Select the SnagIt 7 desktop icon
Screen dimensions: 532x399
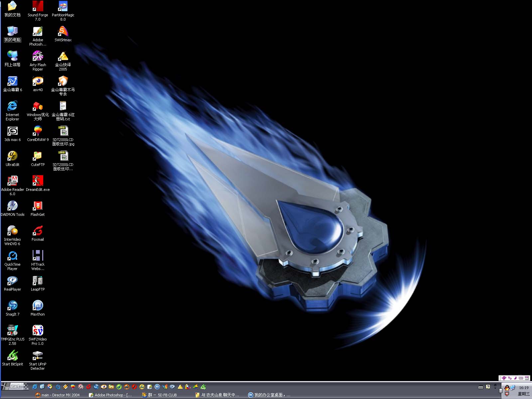click(12, 308)
